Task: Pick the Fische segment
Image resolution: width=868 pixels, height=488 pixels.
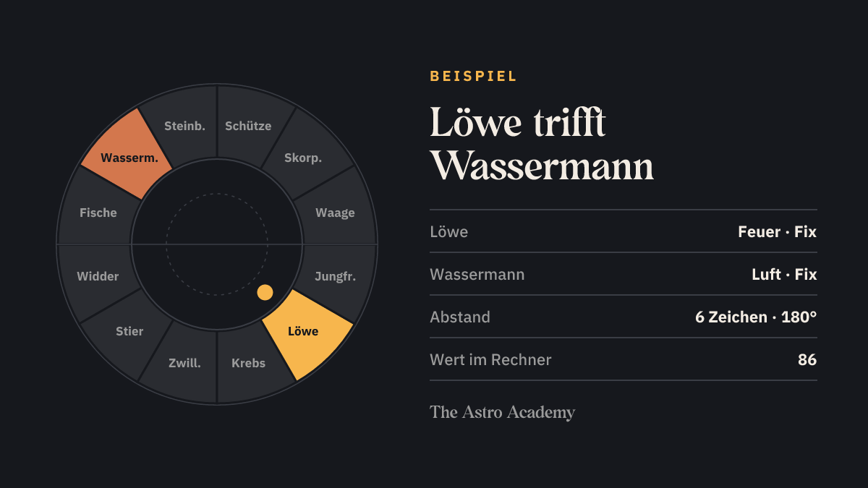Action: point(97,212)
